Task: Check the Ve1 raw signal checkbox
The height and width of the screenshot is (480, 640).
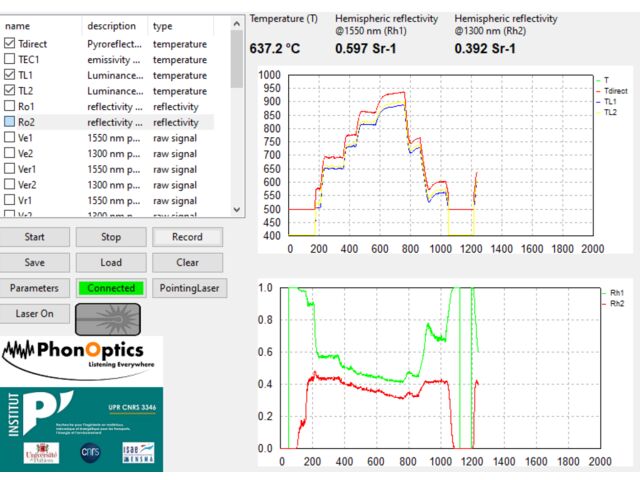Action: (x=10, y=138)
